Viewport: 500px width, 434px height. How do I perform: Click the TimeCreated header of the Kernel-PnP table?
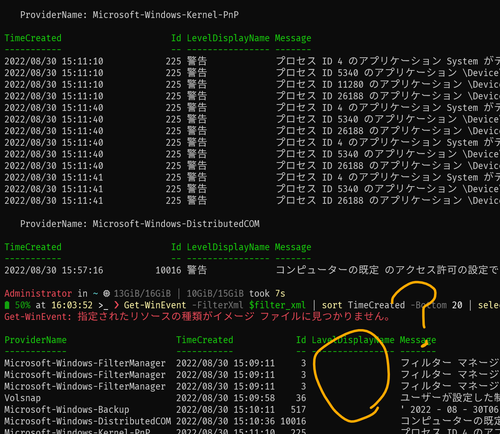(x=33, y=38)
